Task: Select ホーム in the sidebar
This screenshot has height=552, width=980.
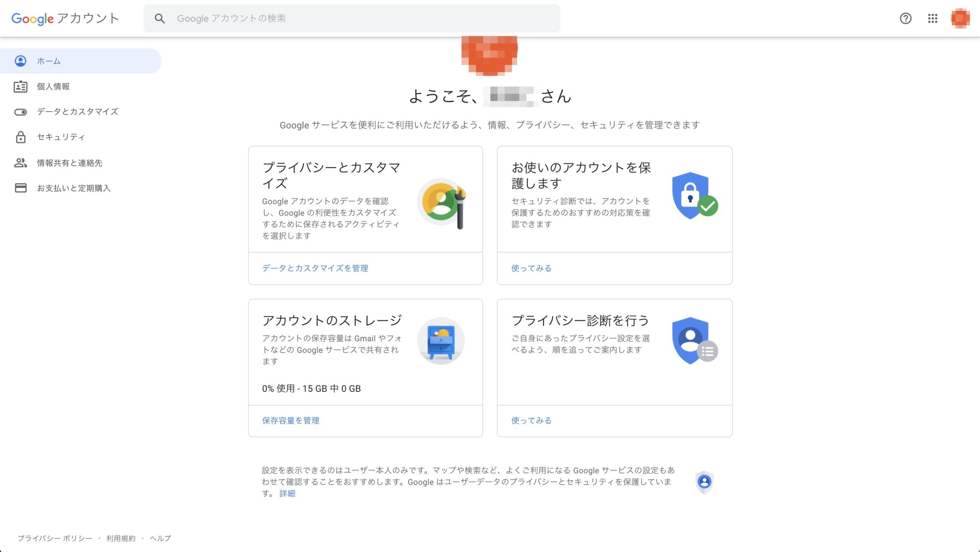Action: [x=81, y=61]
